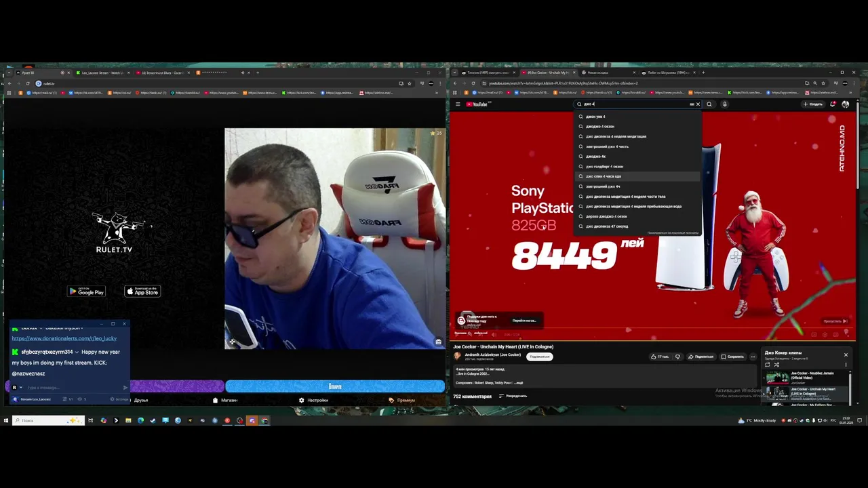868x488 pixels.
Task: Toggle playlist shuffle icon
Action: 776,365
